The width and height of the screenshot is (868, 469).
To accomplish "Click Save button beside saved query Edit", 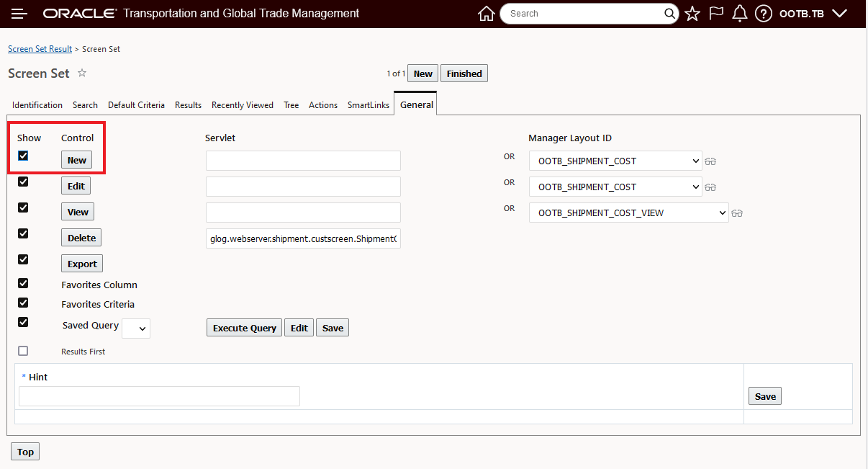I will 333,328.
